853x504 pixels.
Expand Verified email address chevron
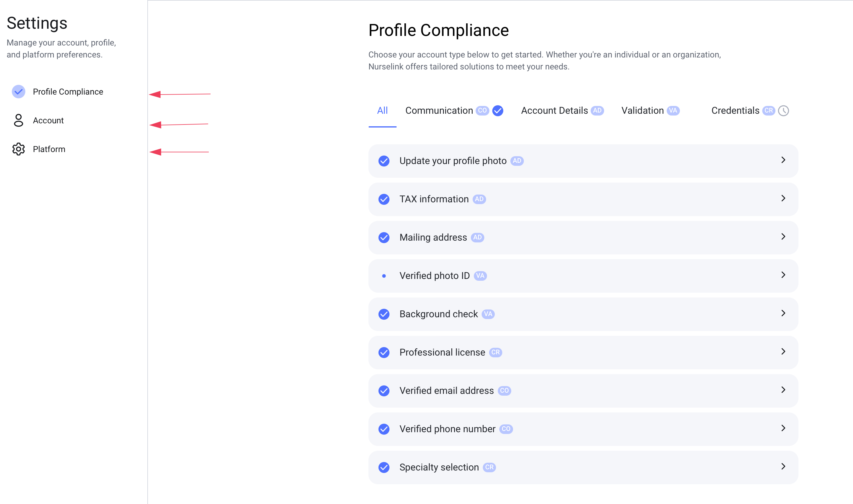(x=783, y=390)
